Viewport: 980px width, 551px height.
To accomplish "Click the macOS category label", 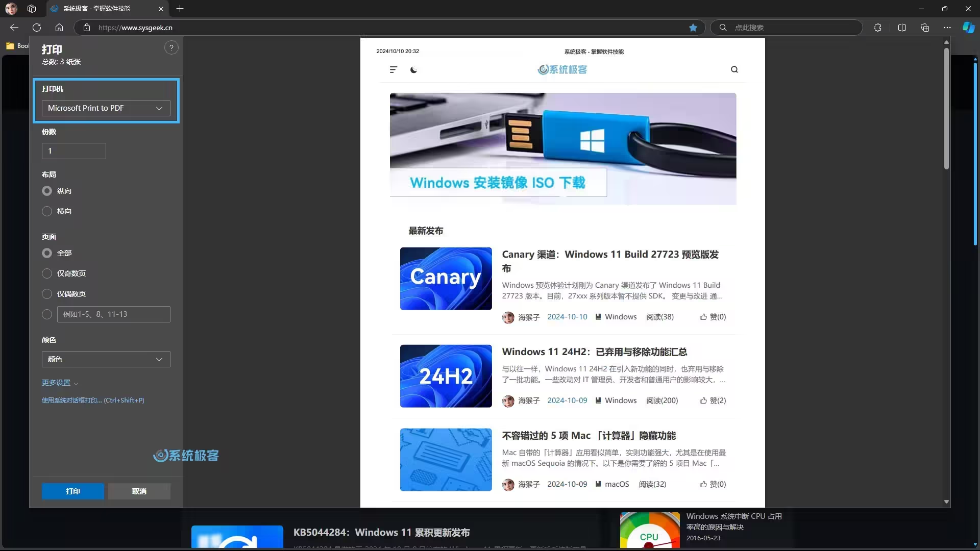I will pyautogui.click(x=617, y=484).
